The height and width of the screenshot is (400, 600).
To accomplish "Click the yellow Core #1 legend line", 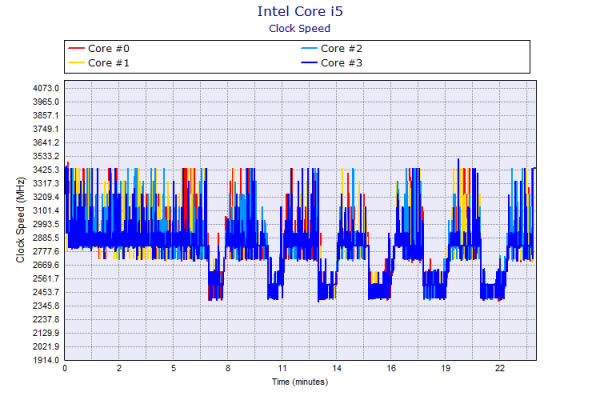I will click(76, 62).
